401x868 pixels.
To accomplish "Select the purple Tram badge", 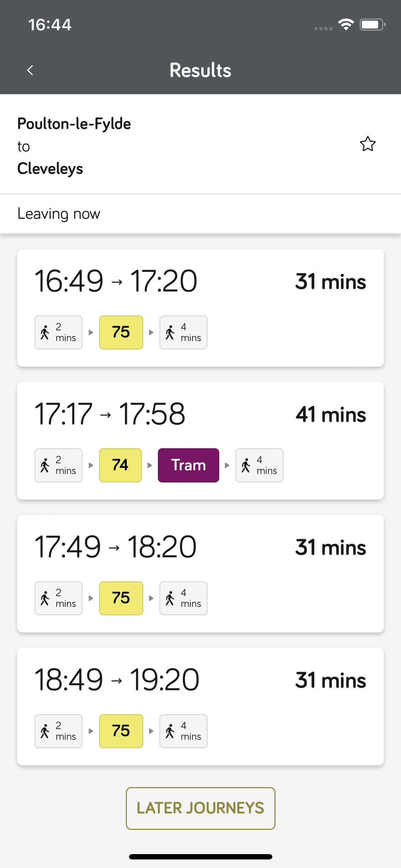I will click(188, 465).
